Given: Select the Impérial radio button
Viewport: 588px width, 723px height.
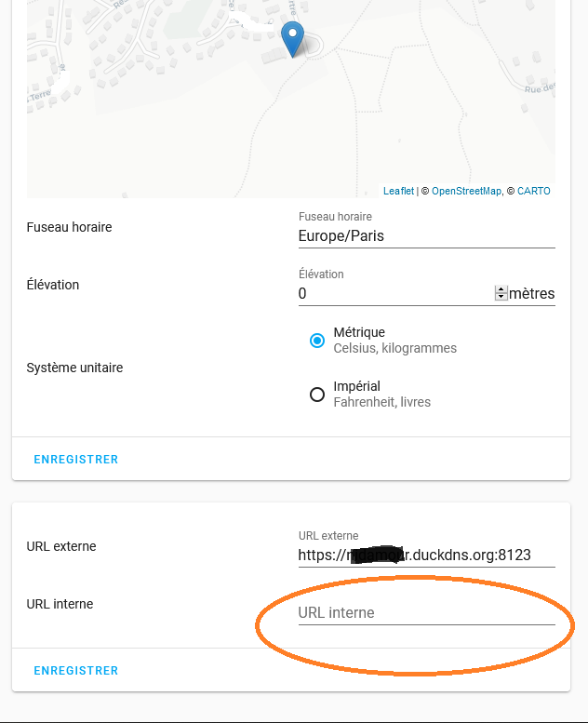Looking at the screenshot, I should 317,395.
